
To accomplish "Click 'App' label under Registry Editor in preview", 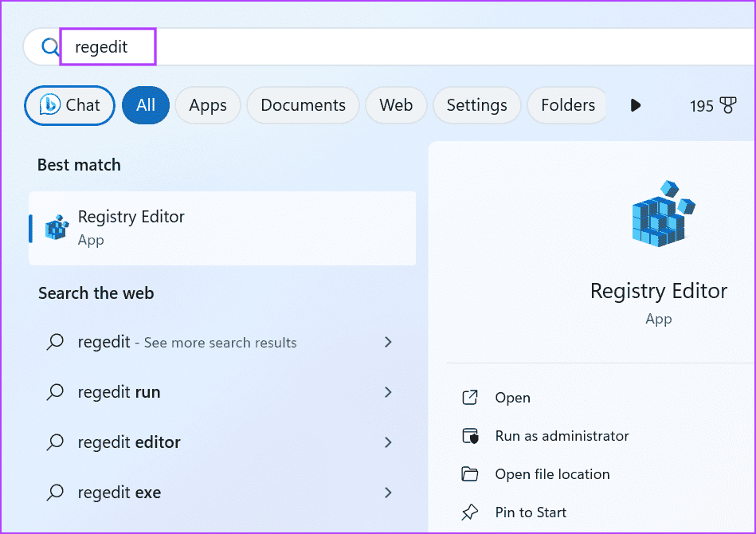I will click(x=659, y=320).
